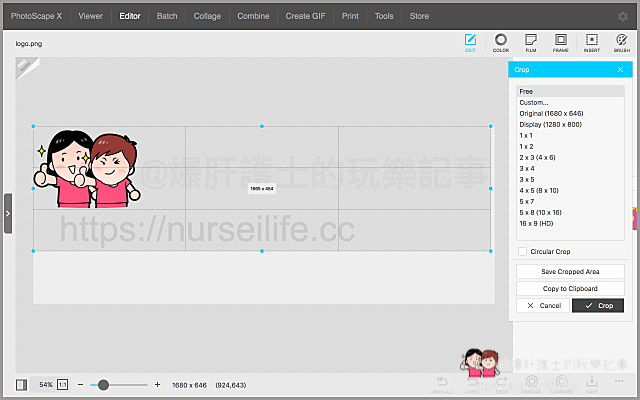Select Display (1280 x 800) ratio
The width and height of the screenshot is (640, 400).
tap(570, 124)
